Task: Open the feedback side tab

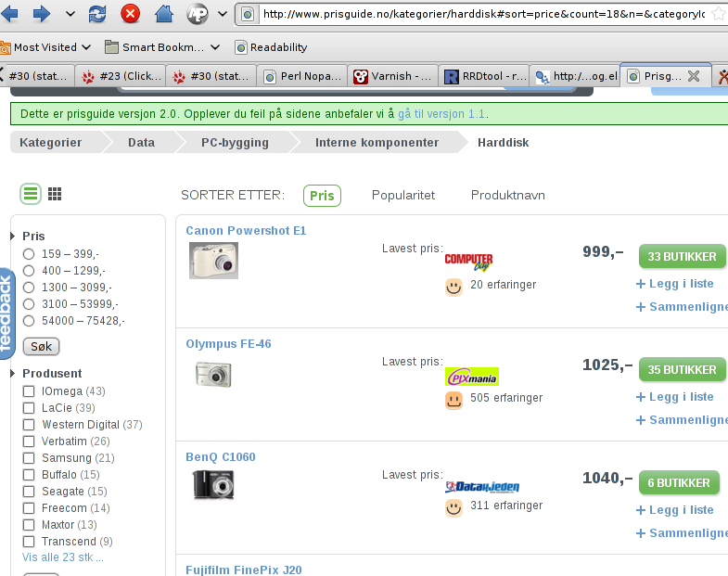Action: 6,314
